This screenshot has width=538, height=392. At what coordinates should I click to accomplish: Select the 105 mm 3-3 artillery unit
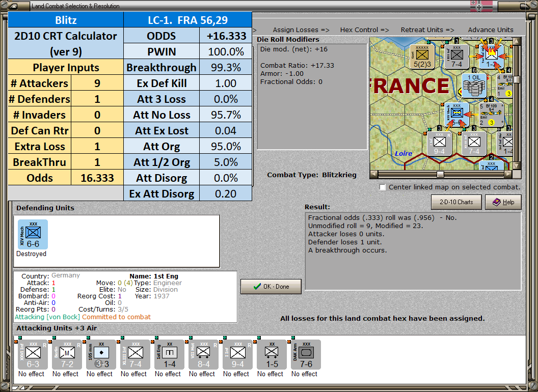[101, 354]
